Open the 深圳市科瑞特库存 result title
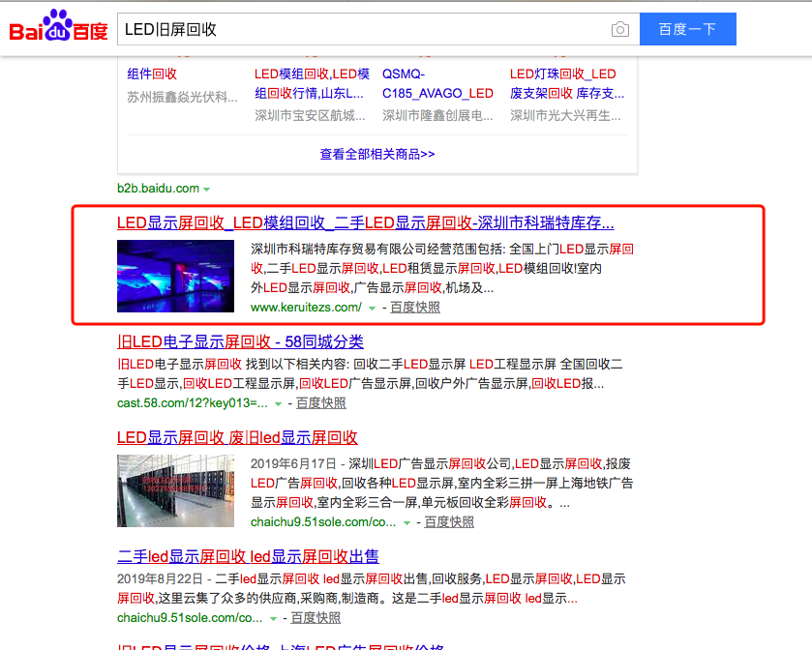 (365, 223)
